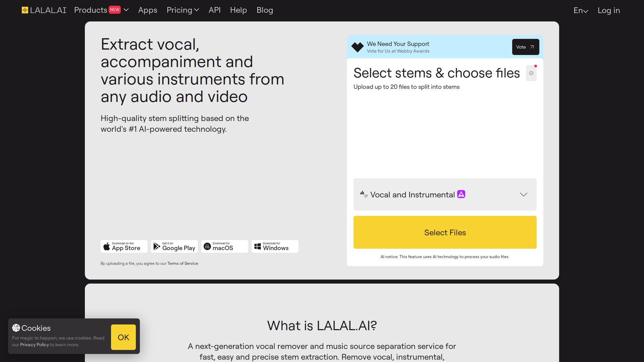644x362 pixels.
Task: Click the arrow icon inside the Vote button
Action: tap(532, 47)
